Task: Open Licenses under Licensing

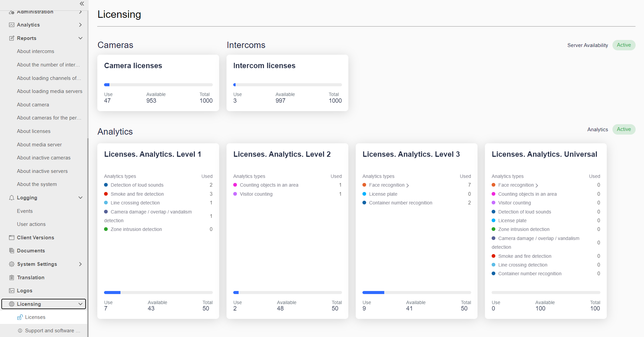Action: 35,317
